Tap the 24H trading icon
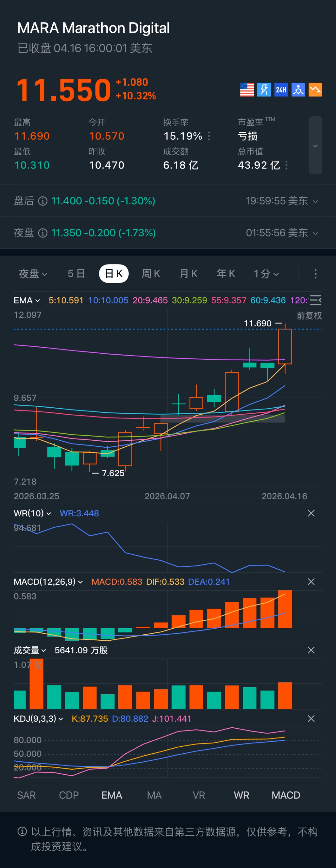 point(281,90)
